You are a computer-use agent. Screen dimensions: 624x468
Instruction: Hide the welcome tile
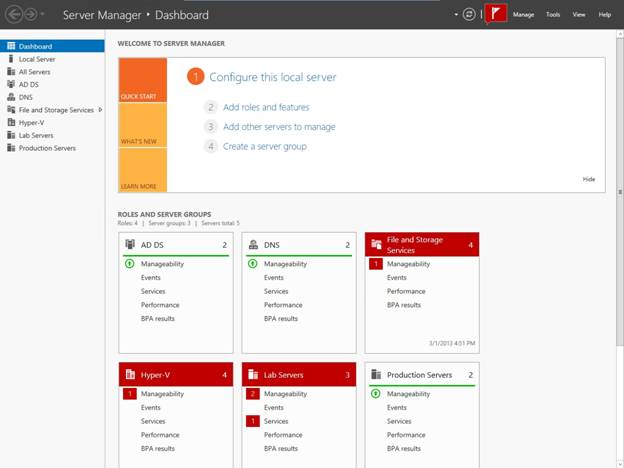tap(589, 179)
